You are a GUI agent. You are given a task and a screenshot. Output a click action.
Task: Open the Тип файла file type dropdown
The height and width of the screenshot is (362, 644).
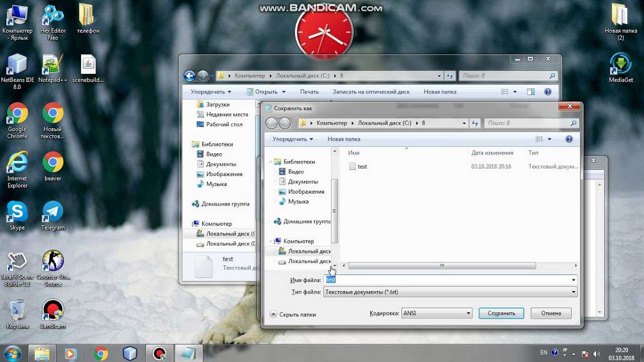coord(573,292)
